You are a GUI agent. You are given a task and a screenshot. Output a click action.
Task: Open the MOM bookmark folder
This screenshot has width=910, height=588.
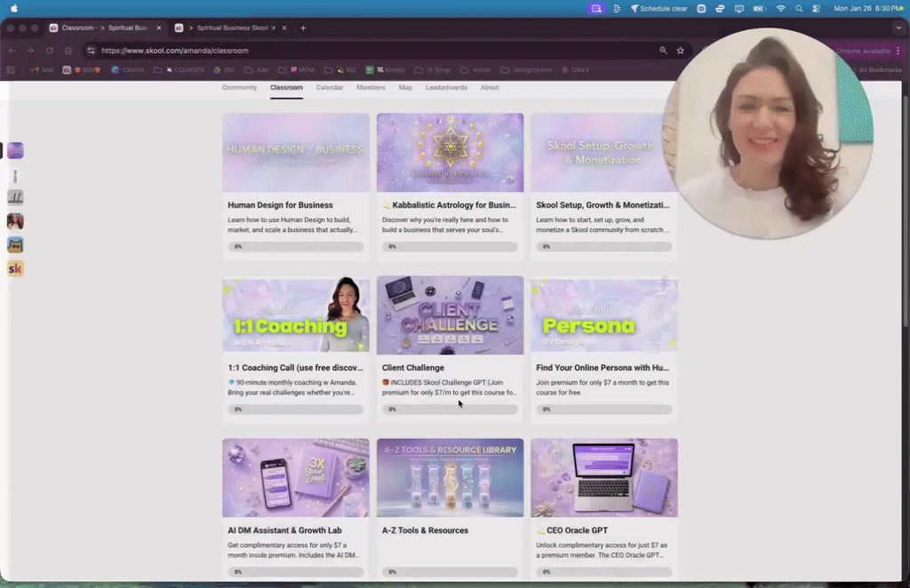pyautogui.click(x=297, y=69)
